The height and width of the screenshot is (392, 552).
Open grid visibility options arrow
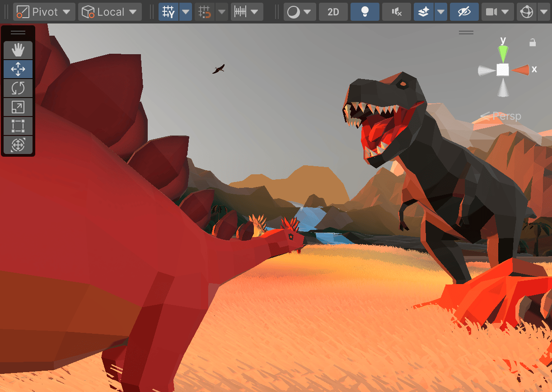click(x=186, y=12)
